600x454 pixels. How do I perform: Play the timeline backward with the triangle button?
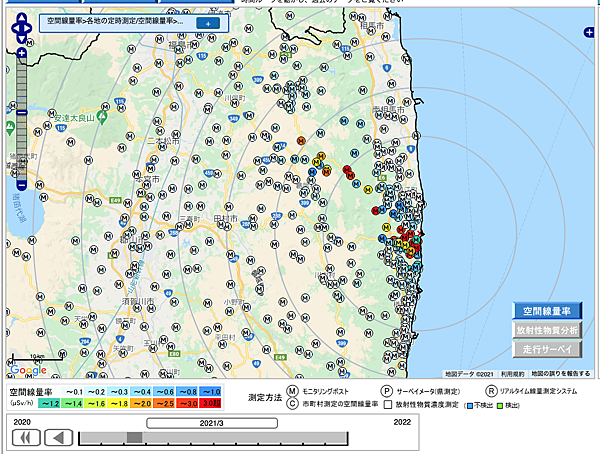[x=59, y=437]
